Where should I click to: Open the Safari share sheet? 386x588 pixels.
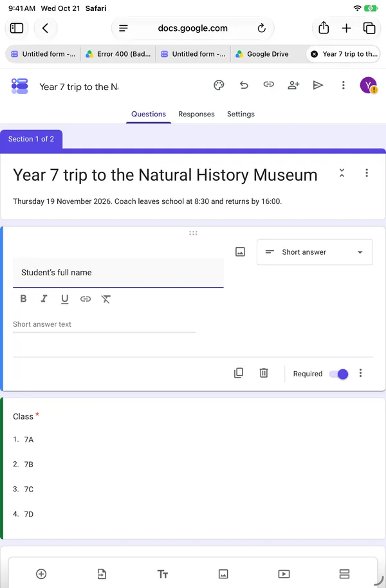coord(324,28)
